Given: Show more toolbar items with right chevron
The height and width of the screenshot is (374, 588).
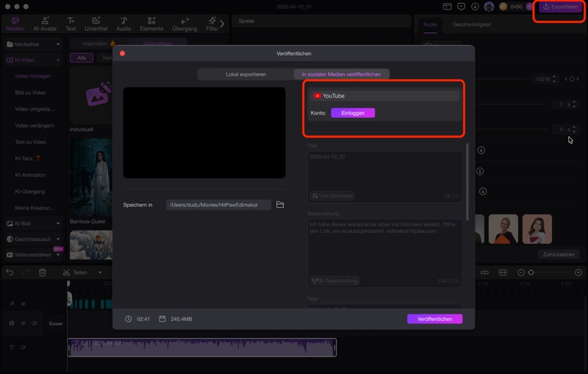Looking at the screenshot, I should [x=222, y=24].
